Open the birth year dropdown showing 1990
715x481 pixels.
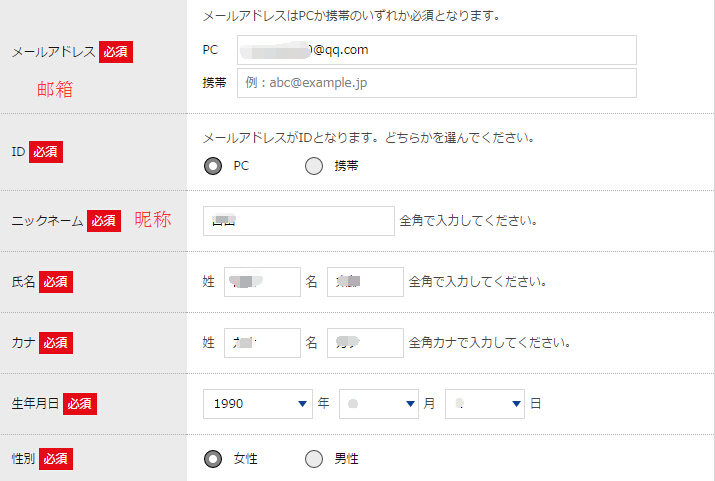(257, 404)
